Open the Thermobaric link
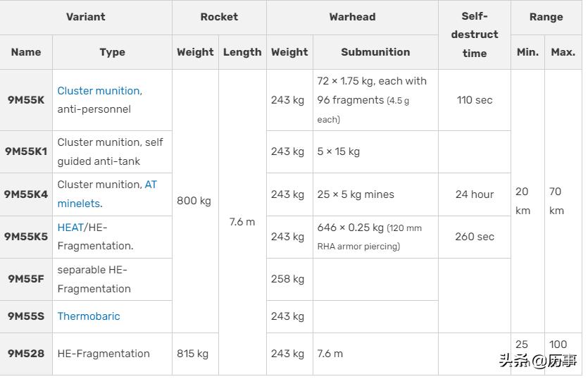Image resolution: width=588 pixels, height=379 pixels. [89, 316]
